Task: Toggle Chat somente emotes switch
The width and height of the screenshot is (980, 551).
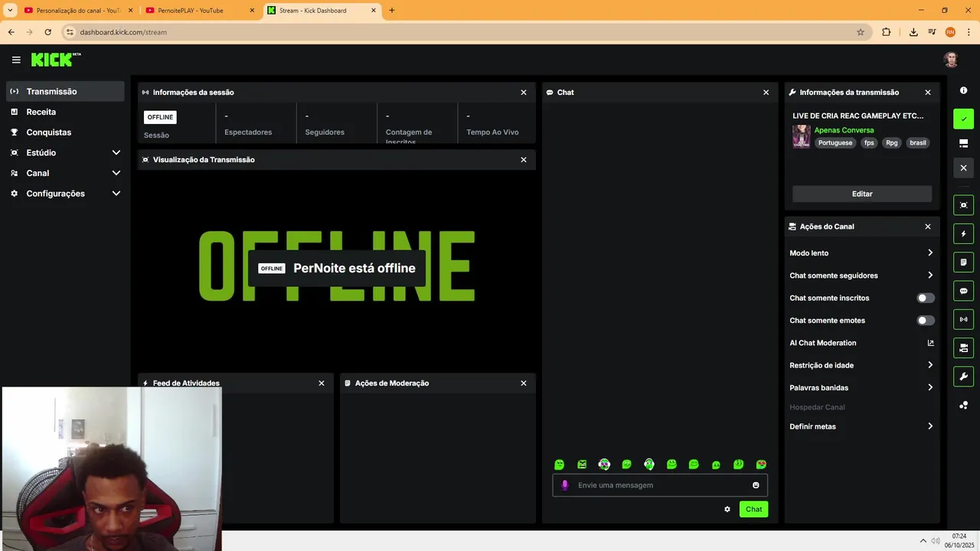Action: click(x=926, y=321)
